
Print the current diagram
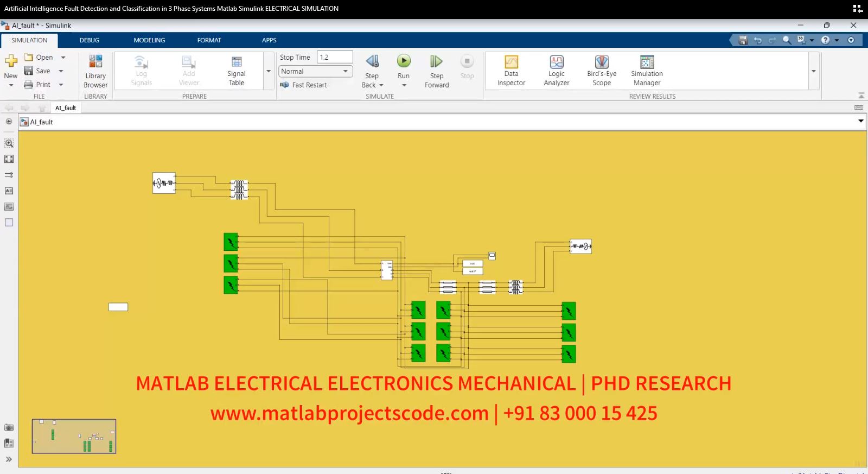[x=37, y=84]
